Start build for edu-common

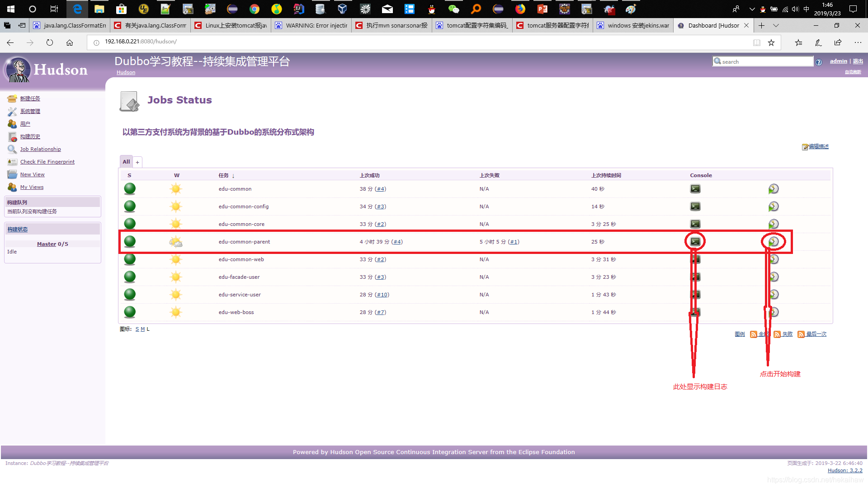click(x=774, y=189)
